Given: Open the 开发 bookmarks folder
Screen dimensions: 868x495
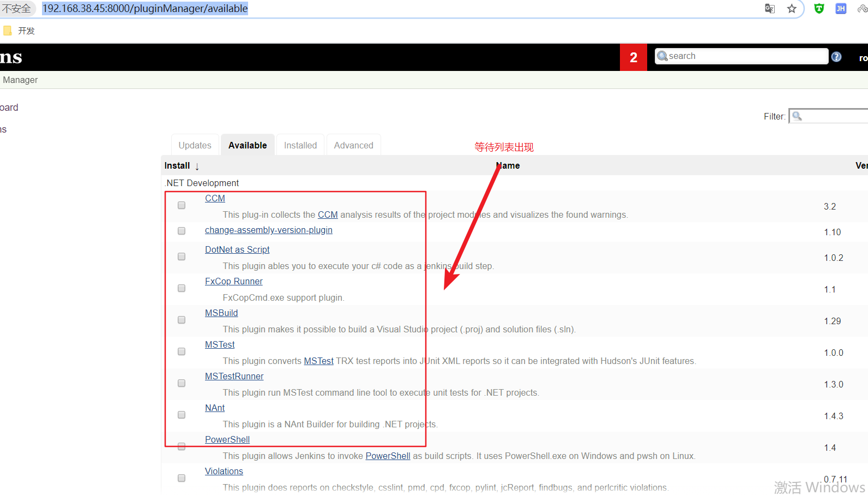Looking at the screenshot, I should (19, 31).
